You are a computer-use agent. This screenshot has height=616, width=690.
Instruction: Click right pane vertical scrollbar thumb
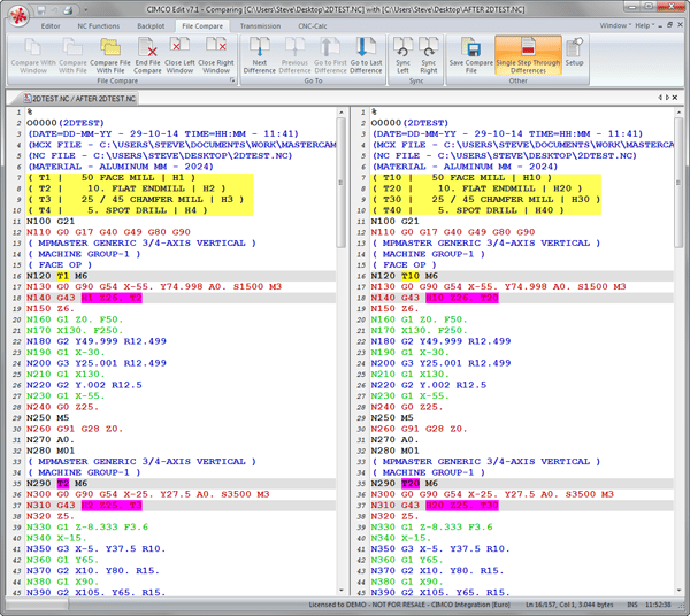tap(678, 182)
